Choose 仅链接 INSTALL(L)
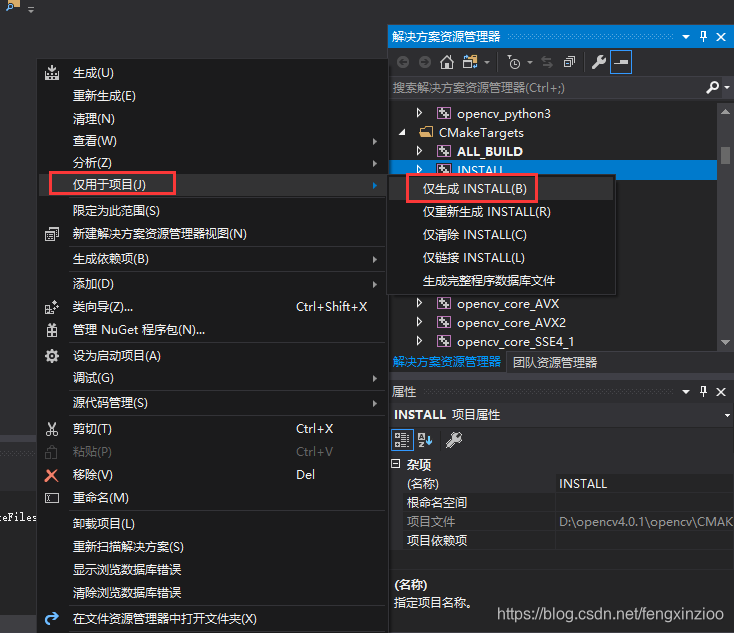The width and height of the screenshot is (734, 633). [501, 258]
